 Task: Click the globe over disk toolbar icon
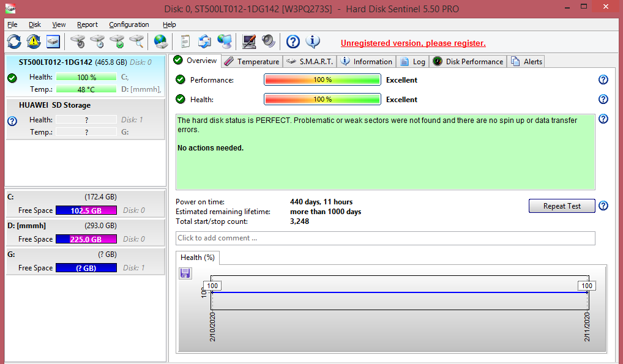point(161,42)
